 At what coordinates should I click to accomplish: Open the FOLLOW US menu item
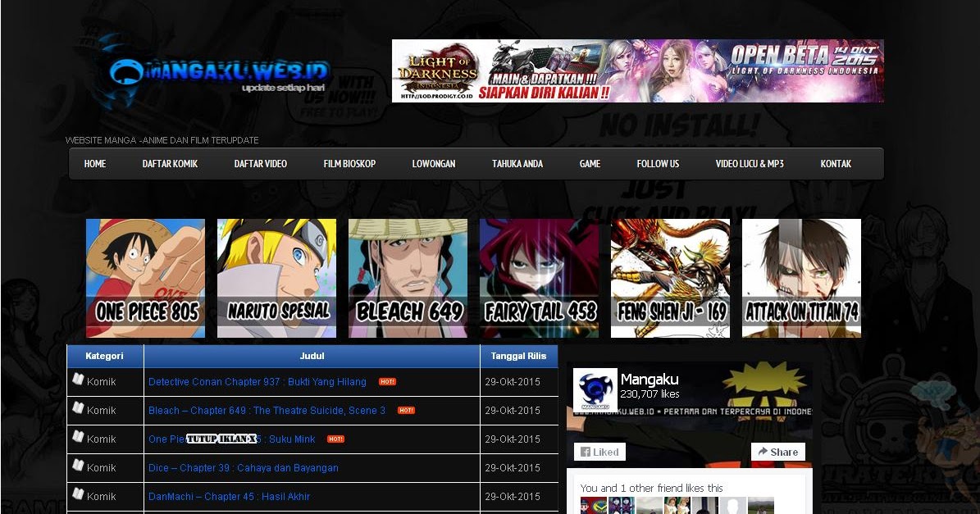pos(659,164)
